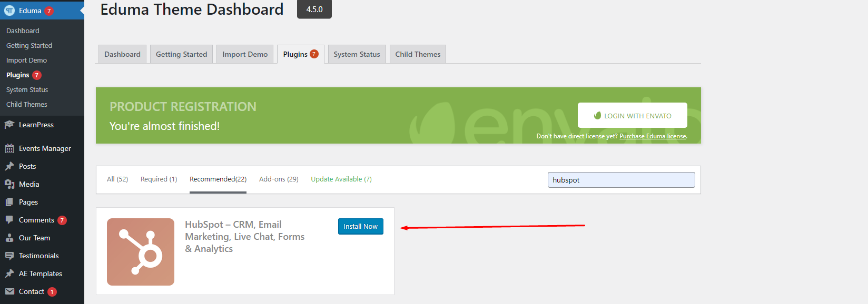Image resolution: width=868 pixels, height=304 pixels.
Task: Open the AE Templates menu
Action: 41,273
